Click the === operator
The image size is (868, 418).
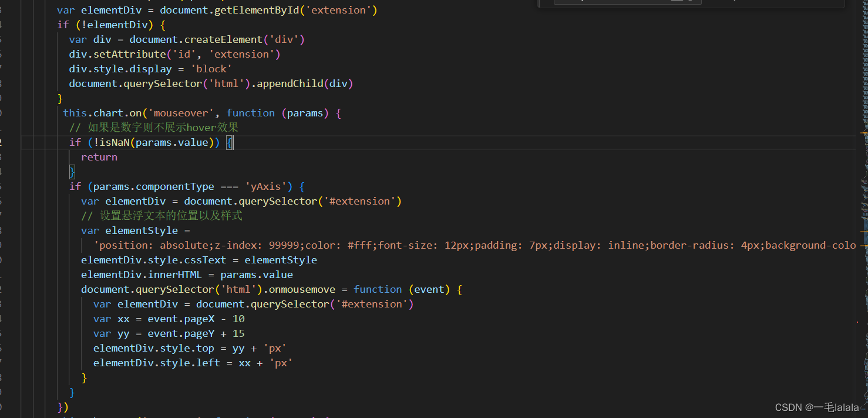coord(229,186)
